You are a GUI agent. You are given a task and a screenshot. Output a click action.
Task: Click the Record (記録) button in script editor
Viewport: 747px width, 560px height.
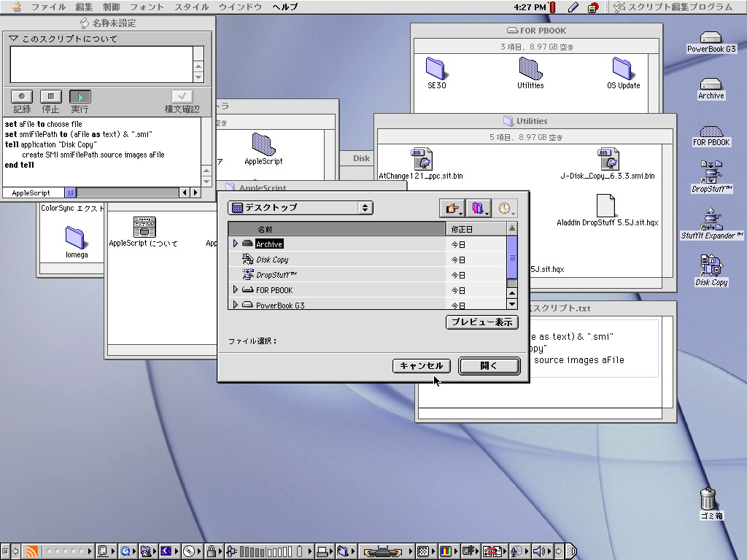click(22, 97)
